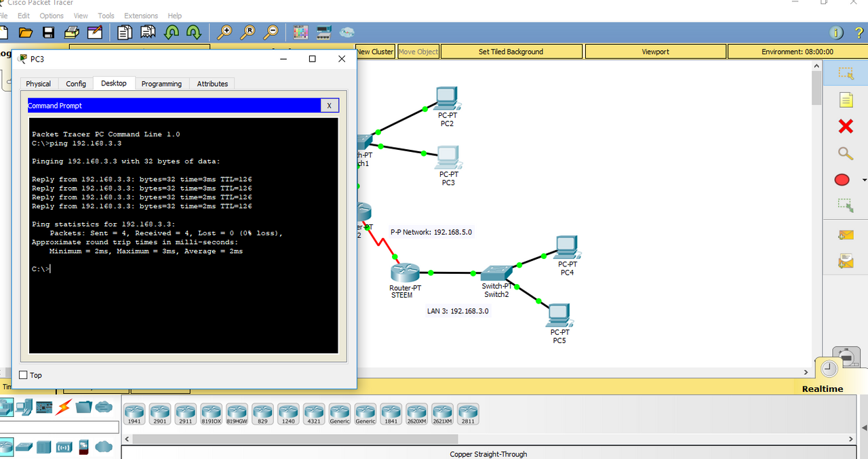
Task: Click the Viewport button
Action: 655,52
